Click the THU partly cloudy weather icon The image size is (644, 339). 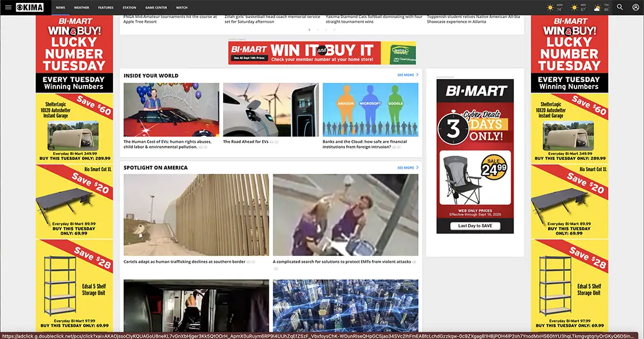click(598, 8)
